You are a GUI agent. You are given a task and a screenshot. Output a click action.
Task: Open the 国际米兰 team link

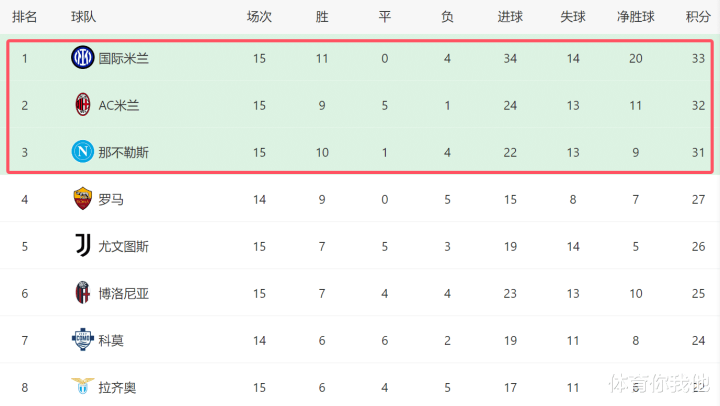124,58
